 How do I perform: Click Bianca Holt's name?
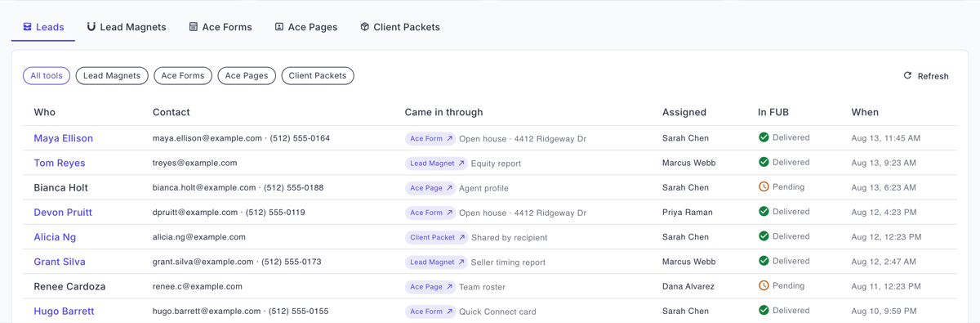pos(60,187)
